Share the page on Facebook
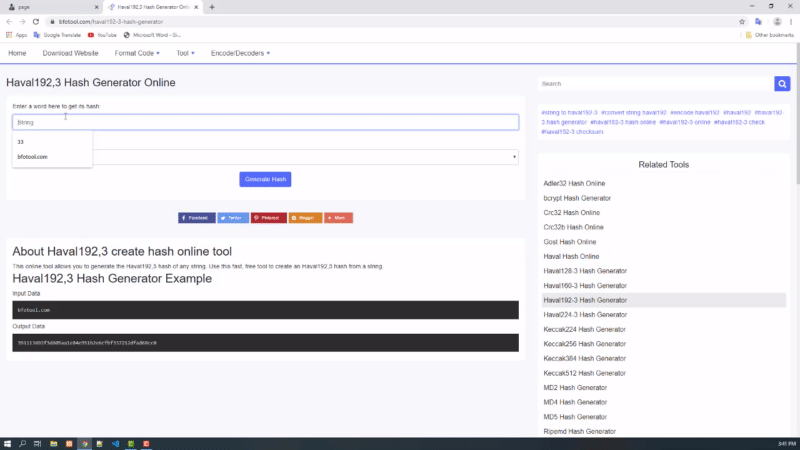Viewport: 800px width, 450px height. [196, 217]
